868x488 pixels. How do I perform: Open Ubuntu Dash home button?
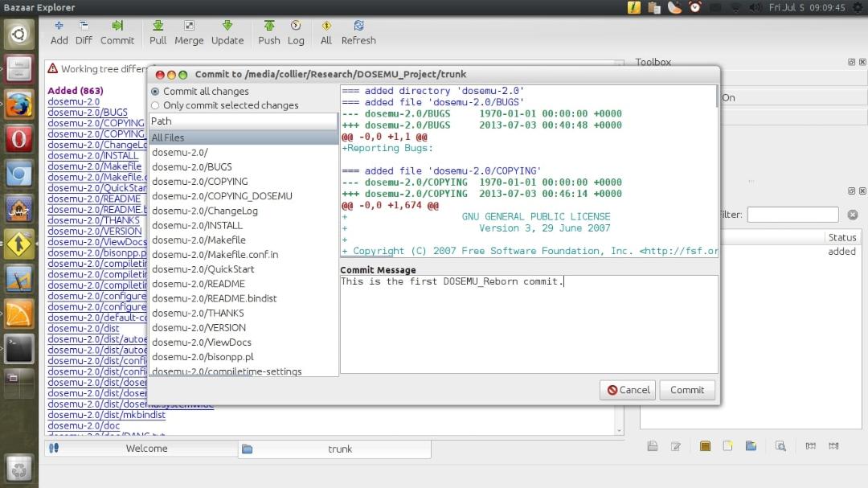18,35
